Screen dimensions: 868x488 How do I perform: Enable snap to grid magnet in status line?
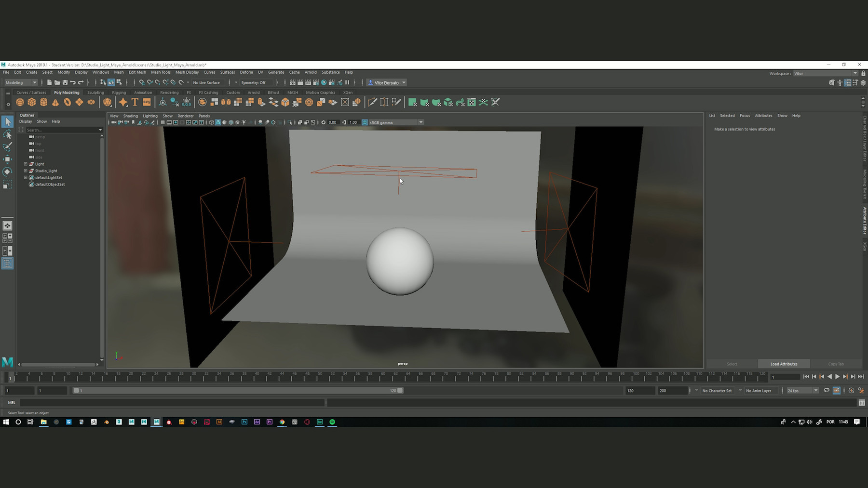[142, 82]
